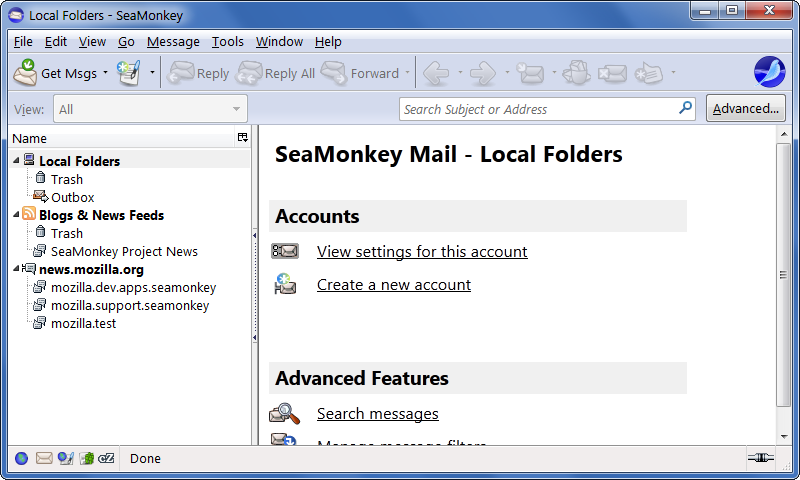Compose a new message with Compose icon
Viewport: 800px width, 480px height.
pyautogui.click(x=129, y=73)
